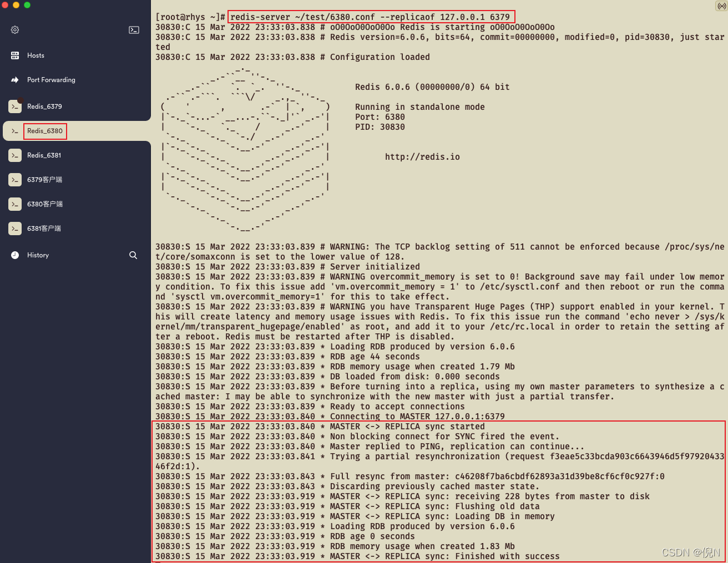728x563 pixels.
Task: Click 'Running in standalone mode' text
Action: pyautogui.click(x=420, y=107)
